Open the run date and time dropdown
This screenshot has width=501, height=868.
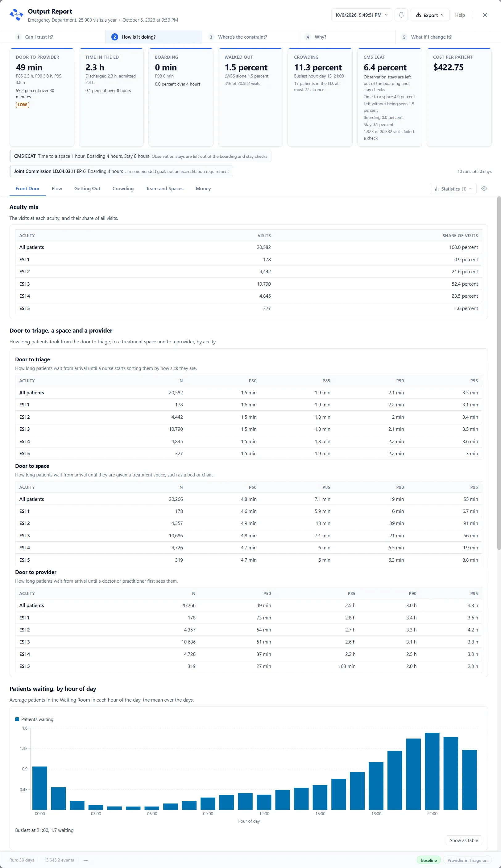(362, 15)
